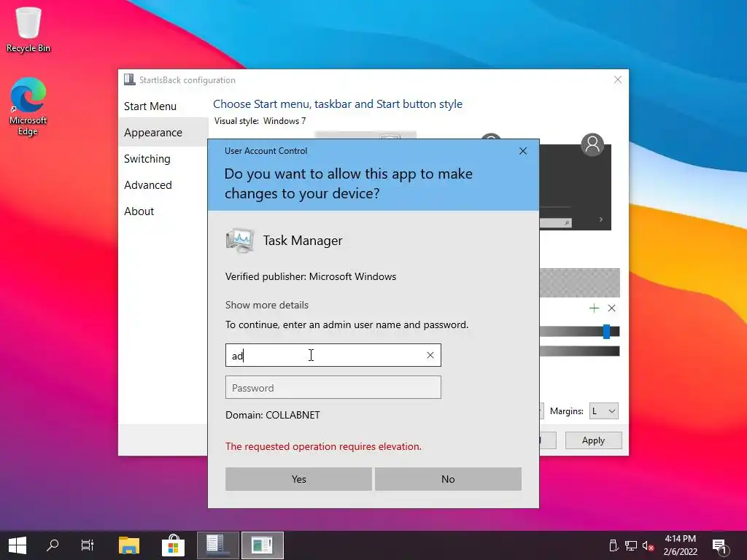This screenshot has height=560, width=747.
Task: Close the StartIsBack configuration window
Action: 617,79
